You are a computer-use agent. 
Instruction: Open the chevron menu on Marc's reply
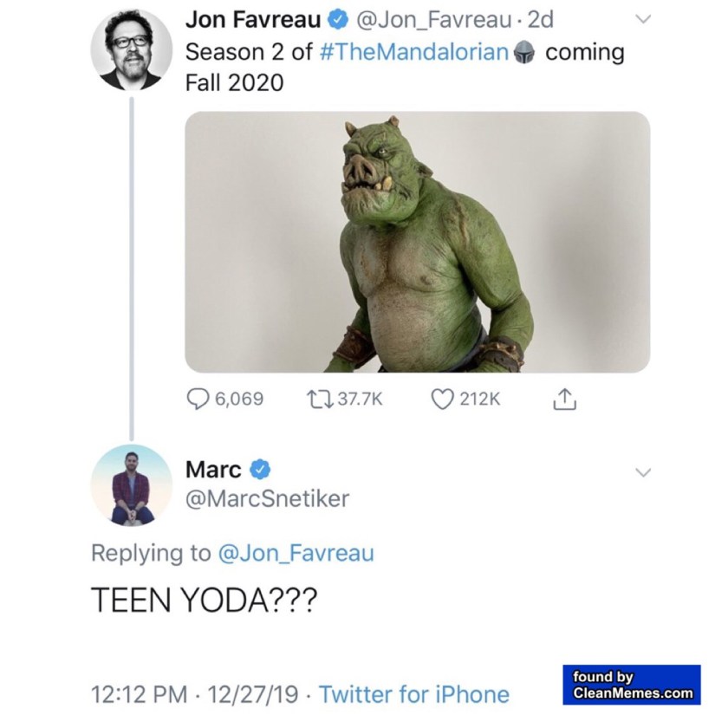click(x=642, y=472)
